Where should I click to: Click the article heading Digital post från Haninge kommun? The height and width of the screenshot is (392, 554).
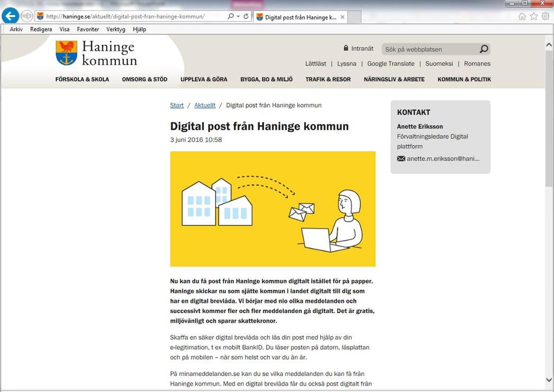[259, 126]
